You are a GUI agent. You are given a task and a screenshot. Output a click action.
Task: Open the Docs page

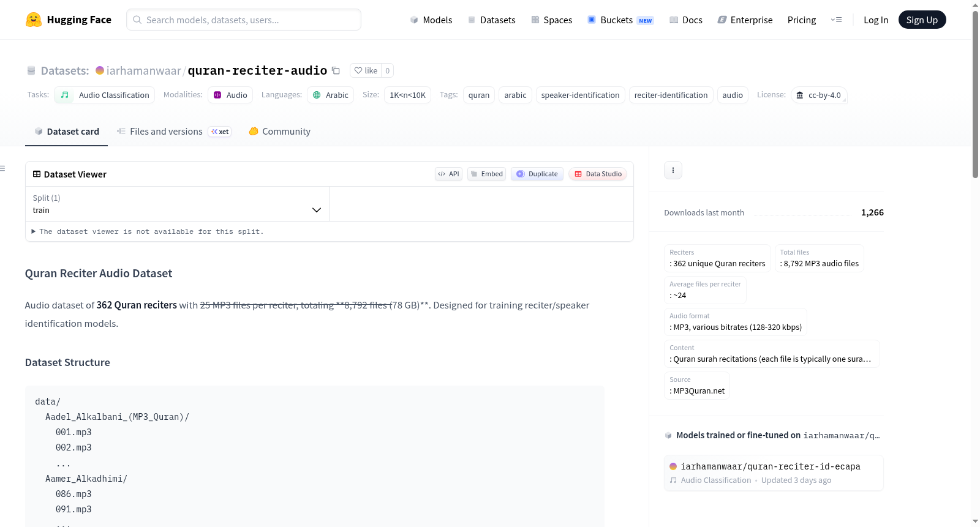[x=686, y=20]
